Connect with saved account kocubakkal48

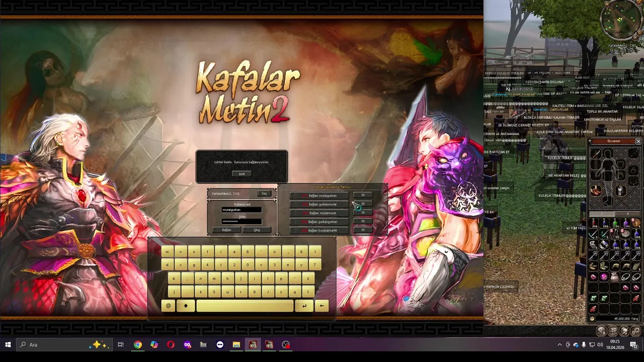click(319, 230)
